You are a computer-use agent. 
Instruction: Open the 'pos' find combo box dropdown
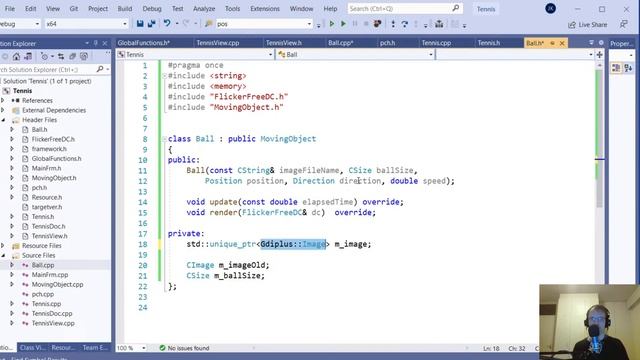(x=309, y=24)
